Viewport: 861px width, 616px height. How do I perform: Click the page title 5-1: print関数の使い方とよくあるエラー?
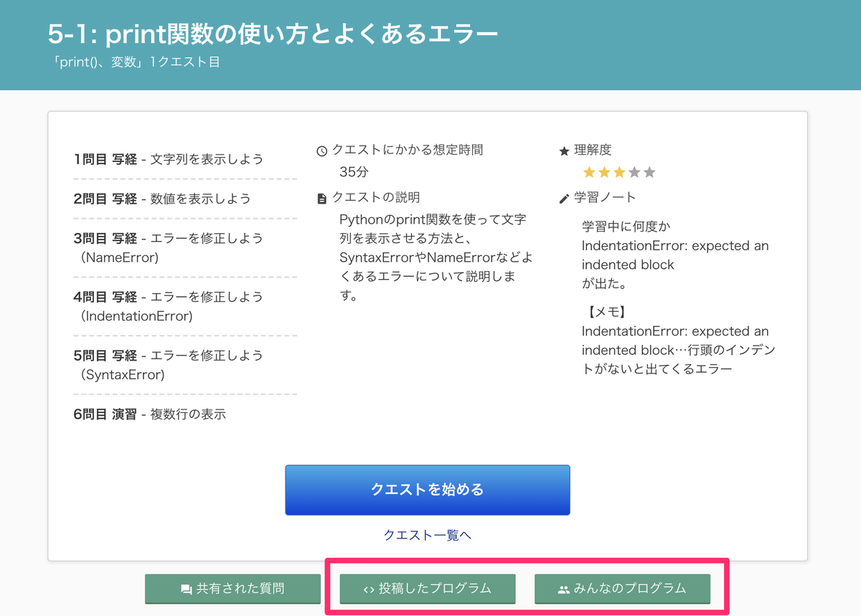point(273,34)
